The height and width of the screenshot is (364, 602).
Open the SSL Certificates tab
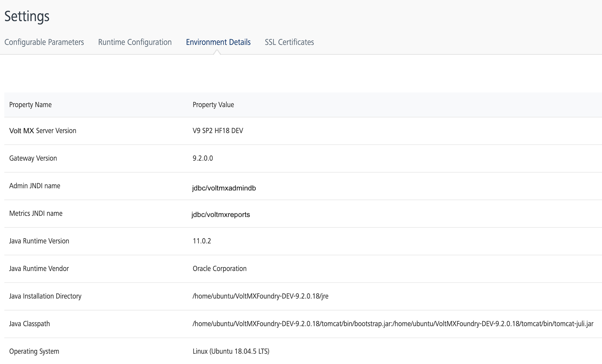click(x=289, y=42)
